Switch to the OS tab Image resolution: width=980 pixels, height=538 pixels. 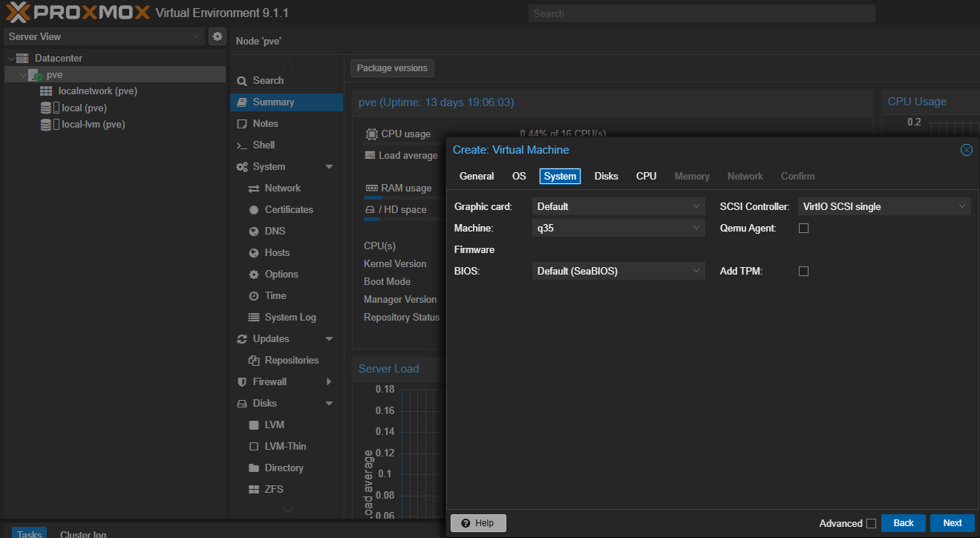[519, 176]
